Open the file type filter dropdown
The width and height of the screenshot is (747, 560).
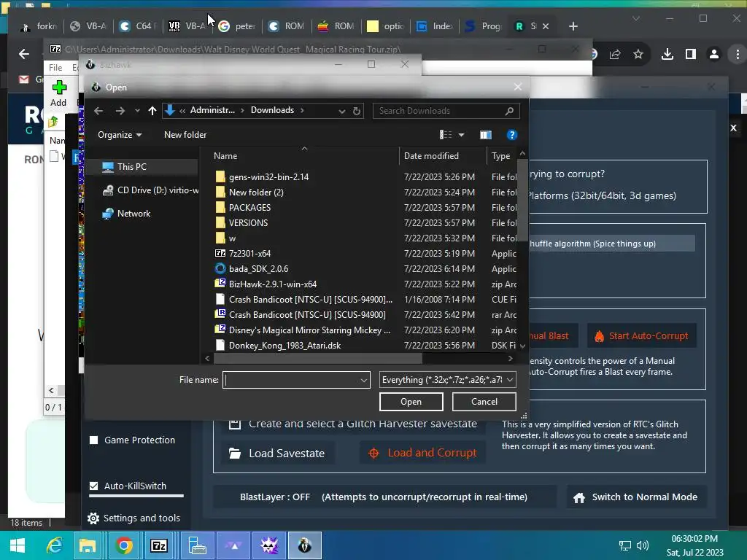(x=447, y=379)
